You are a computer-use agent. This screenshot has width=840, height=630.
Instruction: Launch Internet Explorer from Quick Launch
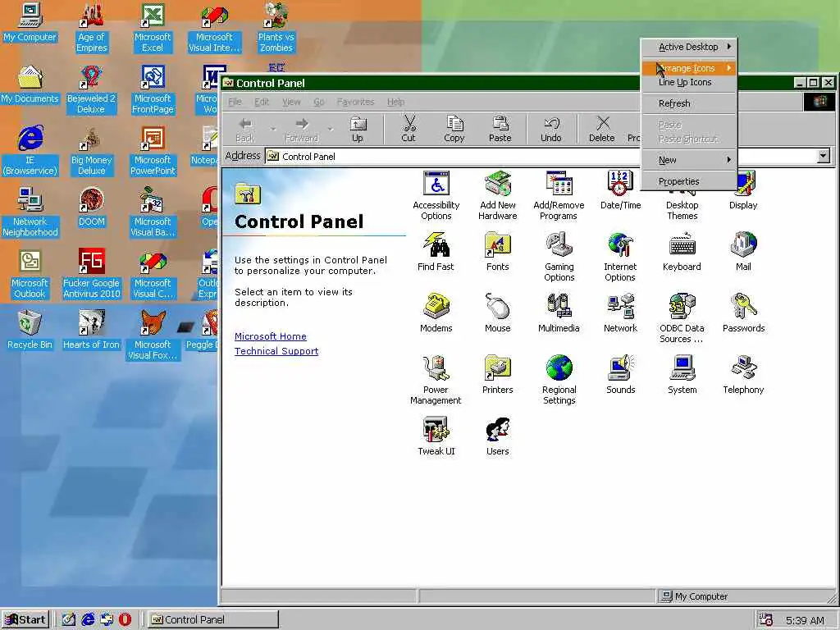(87, 619)
